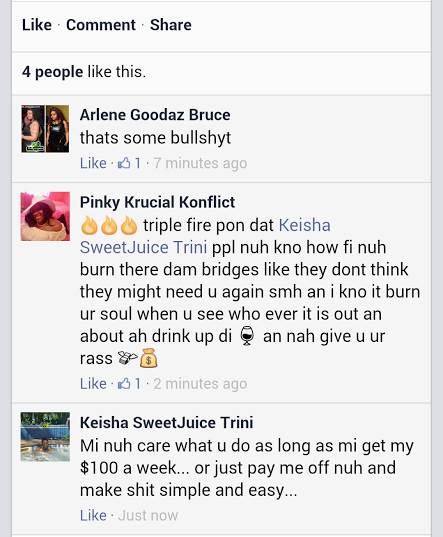
Task: Like Pinky's triple fire comment
Action: [x=93, y=383]
